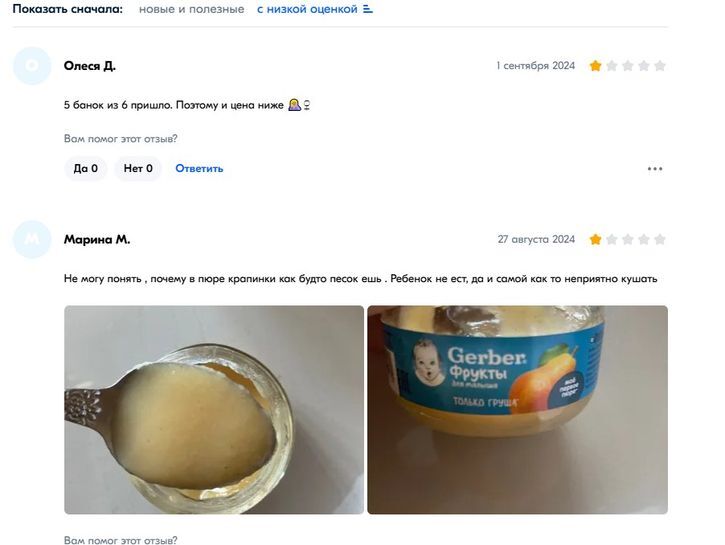This screenshot has height=545, width=725.
Task: Click the gold star in Марина's rating
Action: (596, 239)
